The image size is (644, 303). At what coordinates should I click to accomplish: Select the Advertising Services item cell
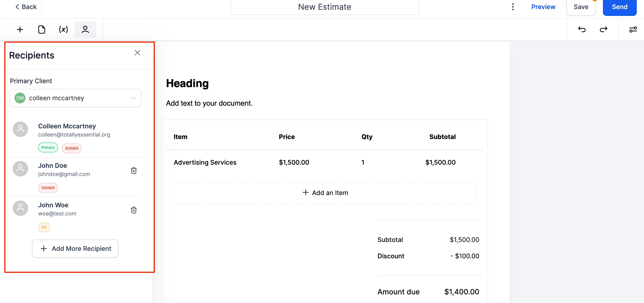click(205, 163)
